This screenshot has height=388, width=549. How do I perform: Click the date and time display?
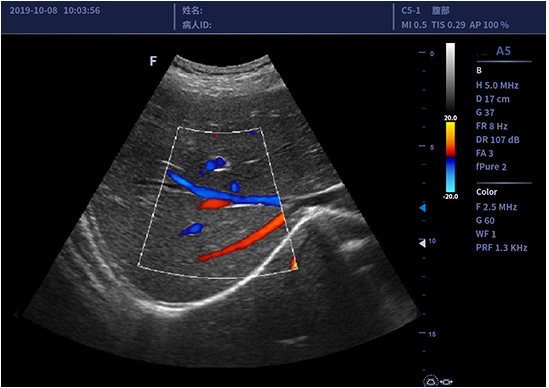(55, 11)
